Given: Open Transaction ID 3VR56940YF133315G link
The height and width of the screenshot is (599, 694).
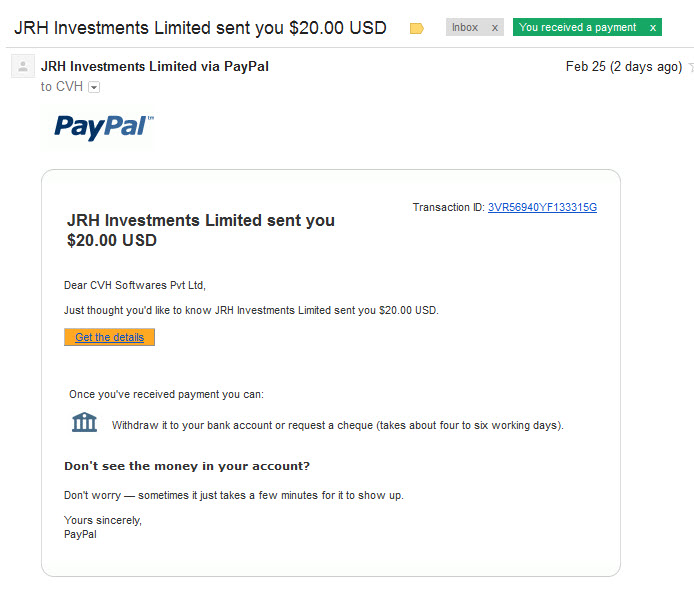Looking at the screenshot, I should (x=542, y=207).
